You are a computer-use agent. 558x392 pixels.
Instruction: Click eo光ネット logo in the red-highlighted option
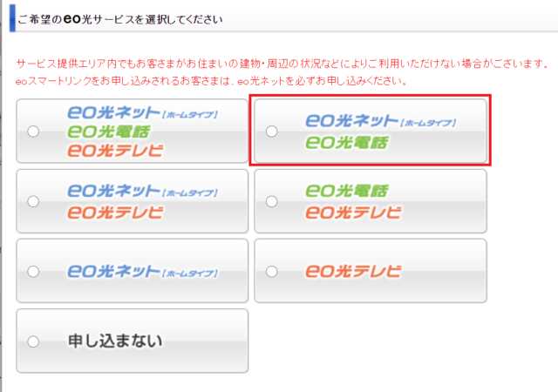pos(353,121)
